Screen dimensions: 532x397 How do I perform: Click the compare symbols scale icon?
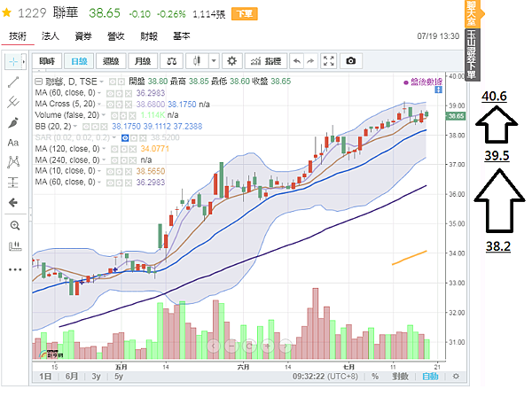172,61
